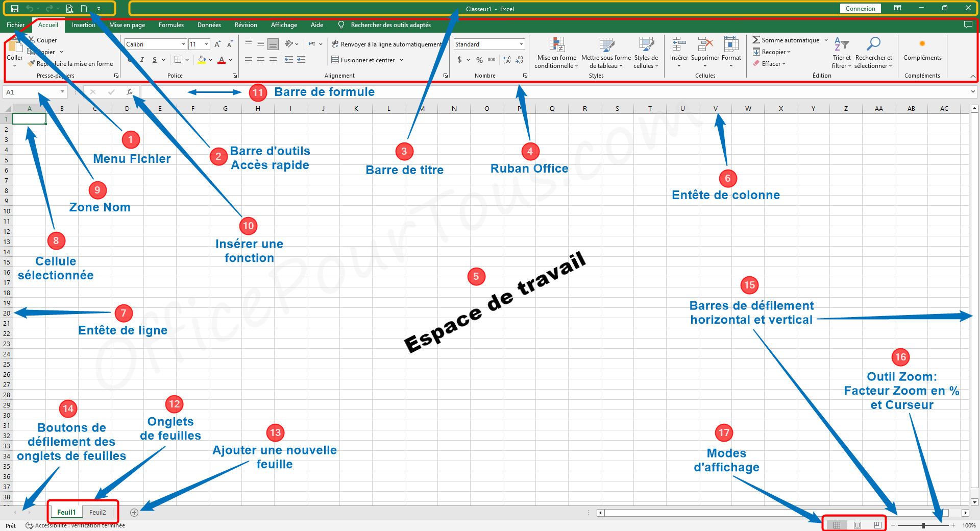This screenshot has height=531, width=980.
Task: Open the borders dropdown arrow
Action: 187,60
